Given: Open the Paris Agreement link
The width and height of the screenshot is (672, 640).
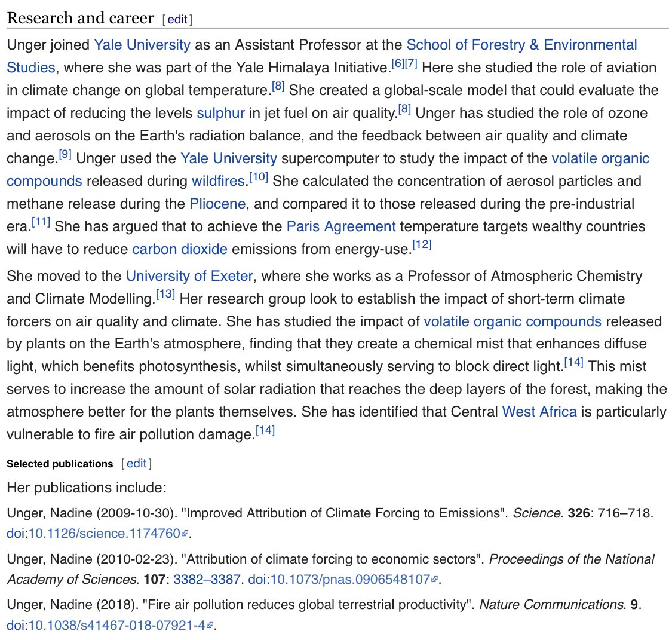Looking at the screenshot, I should [341, 226].
